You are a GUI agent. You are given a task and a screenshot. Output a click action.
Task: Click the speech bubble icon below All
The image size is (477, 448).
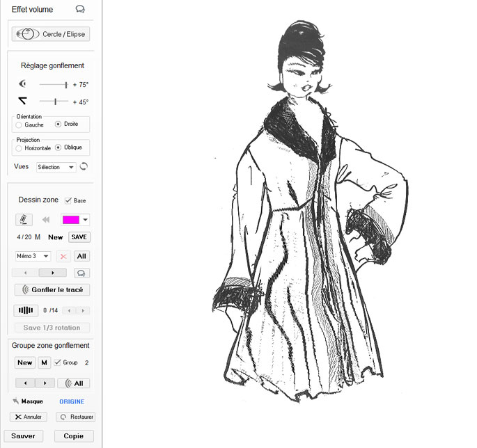(x=82, y=273)
